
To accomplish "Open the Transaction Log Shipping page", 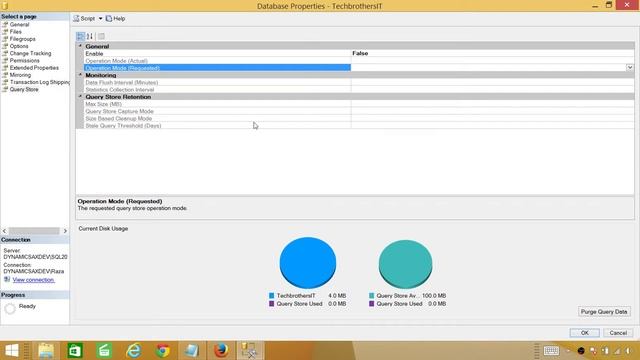I will [x=39, y=82].
